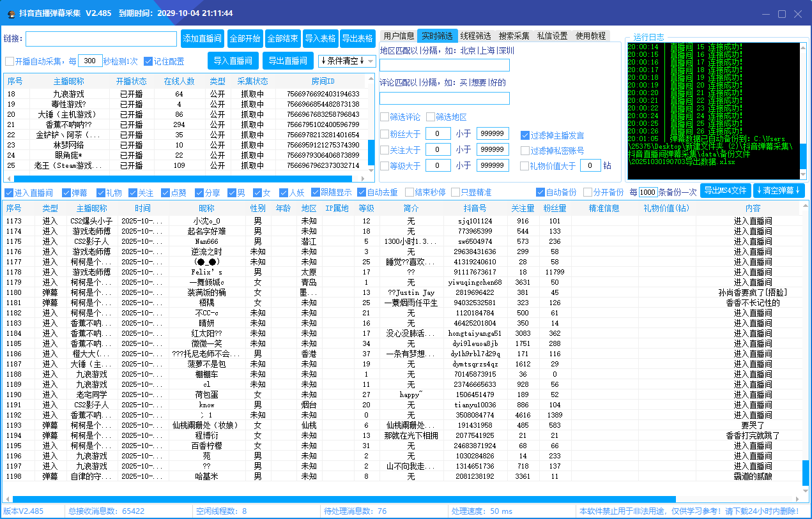The height and width of the screenshot is (519, 812).
Task: Switch to the 用户信息 tab
Action: coord(399,36)
